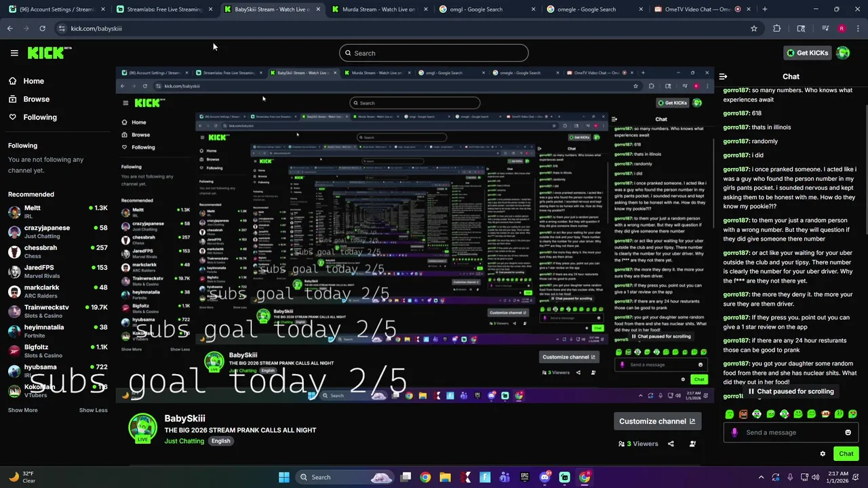Click the person icon beside the share icon
Screen dimensions: 868x488
[x=692, y=444]
